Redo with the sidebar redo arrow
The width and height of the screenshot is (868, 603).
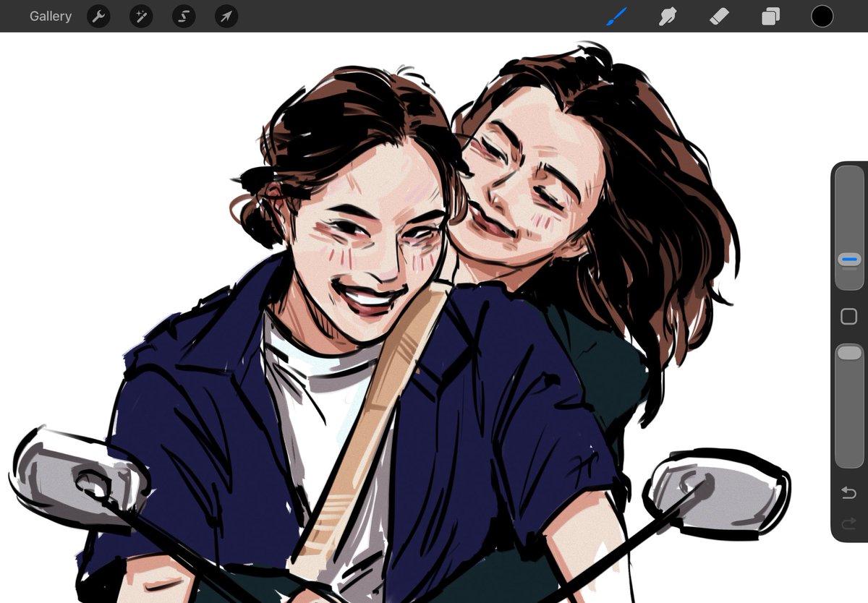point(849,523)
